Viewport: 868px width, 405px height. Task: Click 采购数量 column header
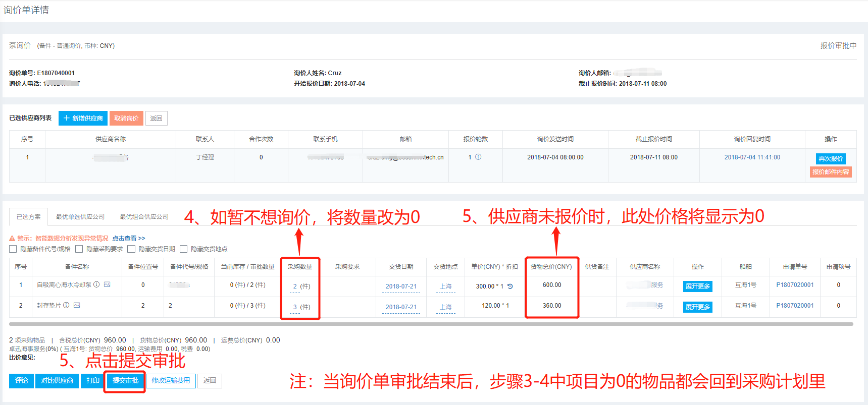[300, 267]
